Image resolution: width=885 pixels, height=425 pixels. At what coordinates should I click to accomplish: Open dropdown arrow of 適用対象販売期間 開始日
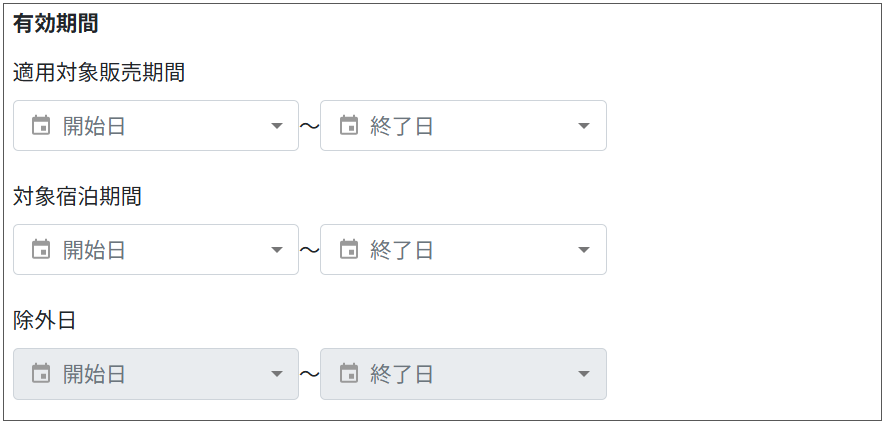pyautogui.click(x=277, y=126)
